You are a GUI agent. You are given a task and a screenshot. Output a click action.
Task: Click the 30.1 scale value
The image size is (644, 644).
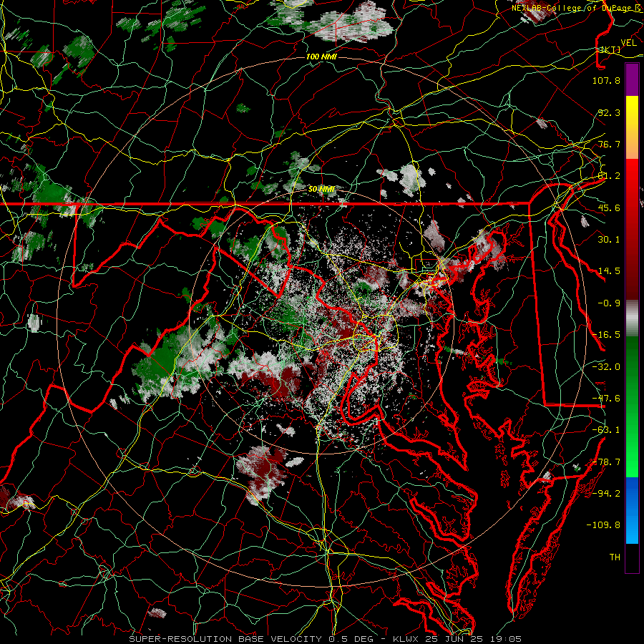[609, 240]
